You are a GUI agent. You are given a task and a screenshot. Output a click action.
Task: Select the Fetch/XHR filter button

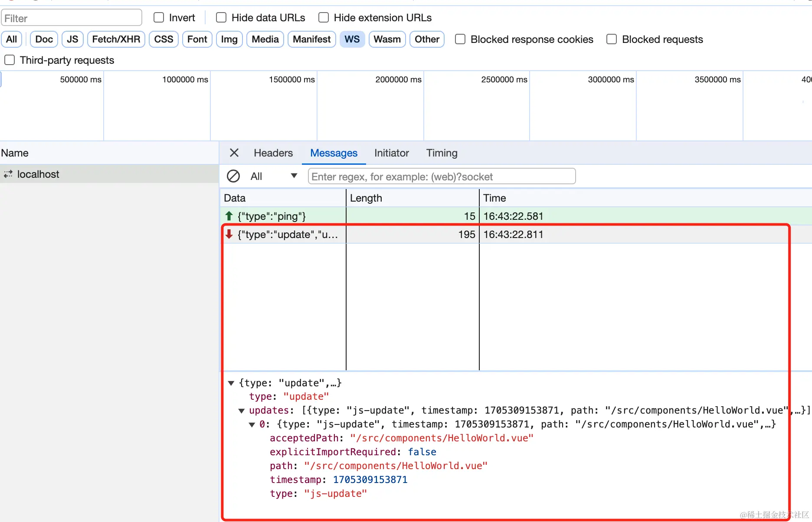coord(116,39)
